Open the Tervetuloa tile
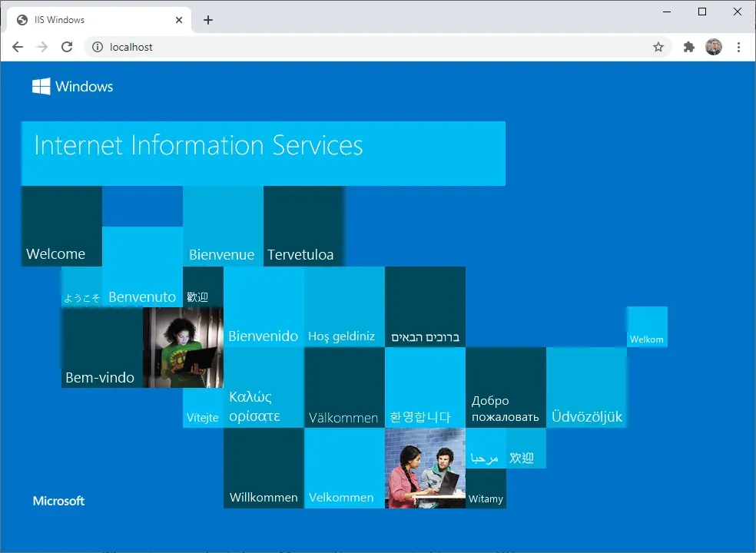This screenshot has width=756, height=553. (303, 227)
